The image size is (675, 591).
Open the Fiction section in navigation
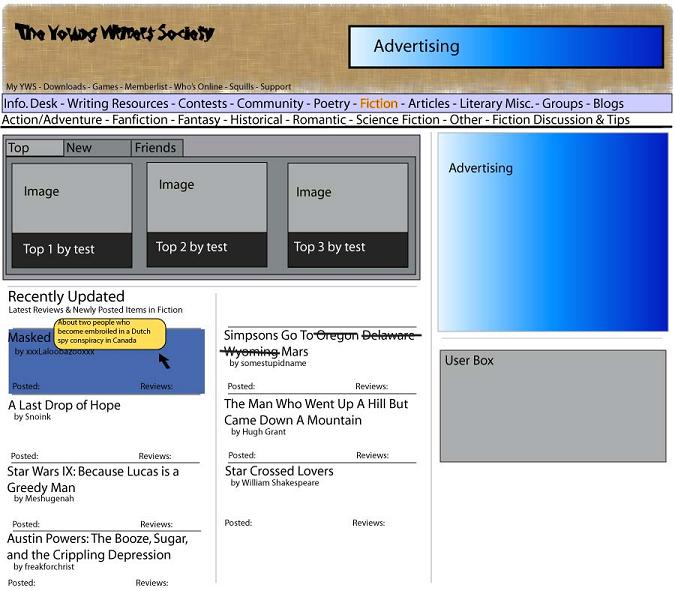tap(379, 104)
